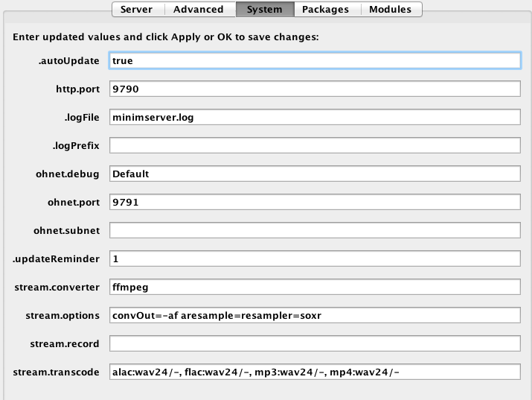
Task: Click the .autoUpdate label text
Action: coord(69,61)
